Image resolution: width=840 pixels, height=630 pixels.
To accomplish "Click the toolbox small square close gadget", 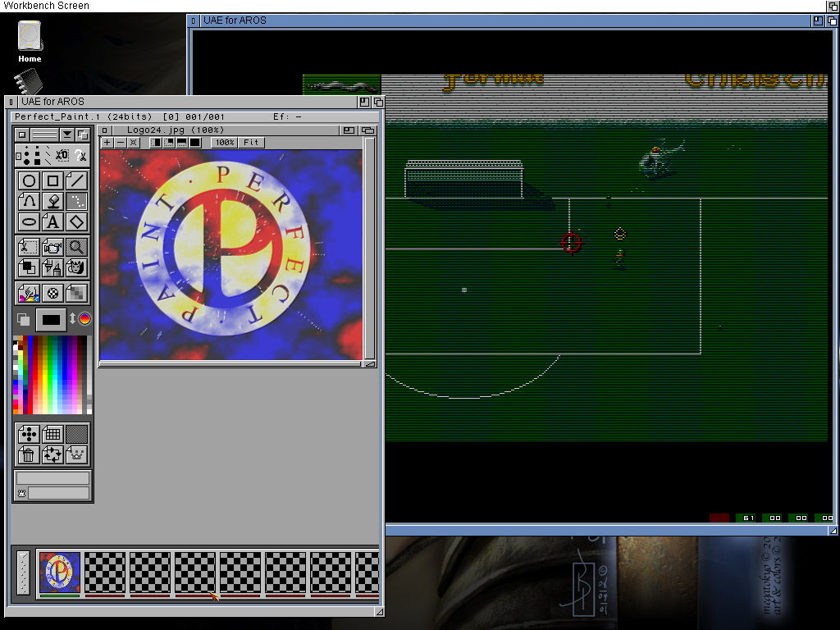I will pos(21,135).
